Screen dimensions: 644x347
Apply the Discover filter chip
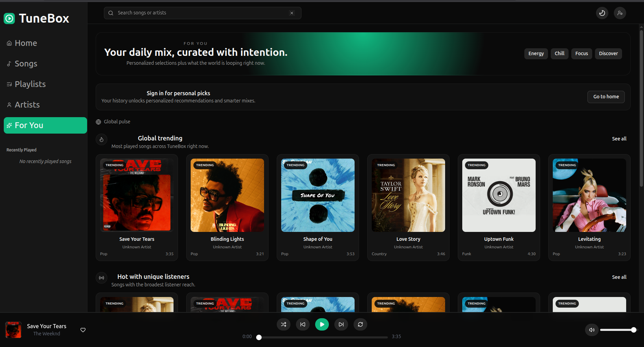coord(608,53)
